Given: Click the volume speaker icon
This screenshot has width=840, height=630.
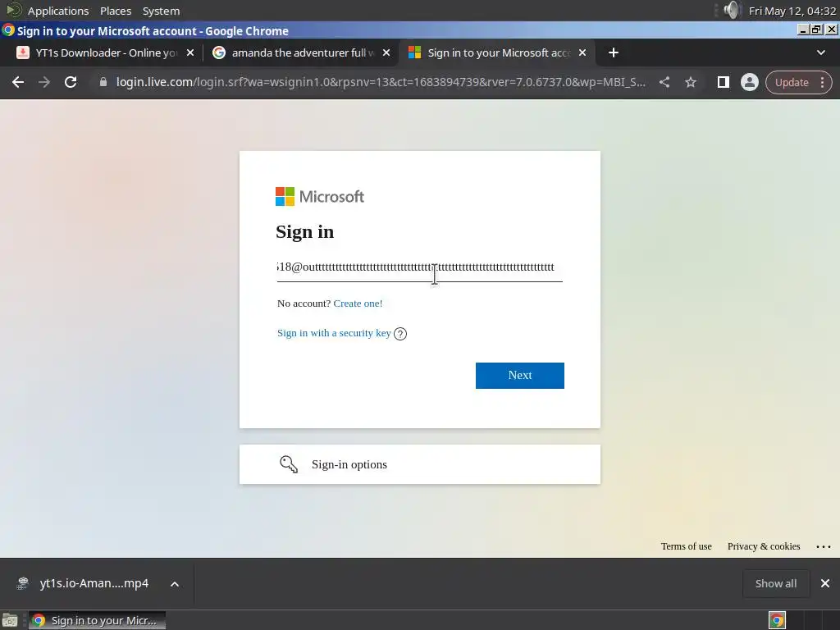Looking at the screenshot, I should [731, 10].
